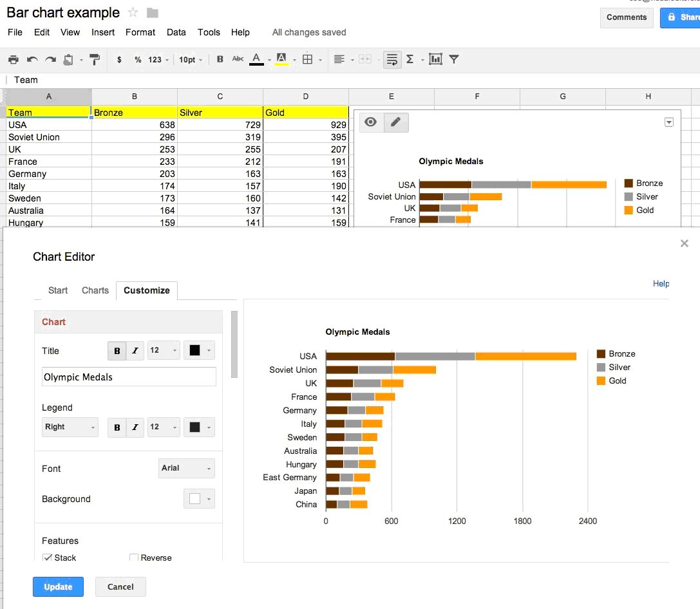This screenshot has width=700, height=609.
Task: Toggle wrap text in toolbar
Action: click(392, 59)
